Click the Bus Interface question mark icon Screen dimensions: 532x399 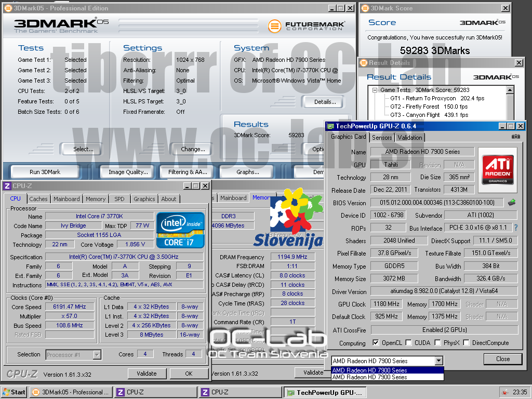tap(516, 228)
